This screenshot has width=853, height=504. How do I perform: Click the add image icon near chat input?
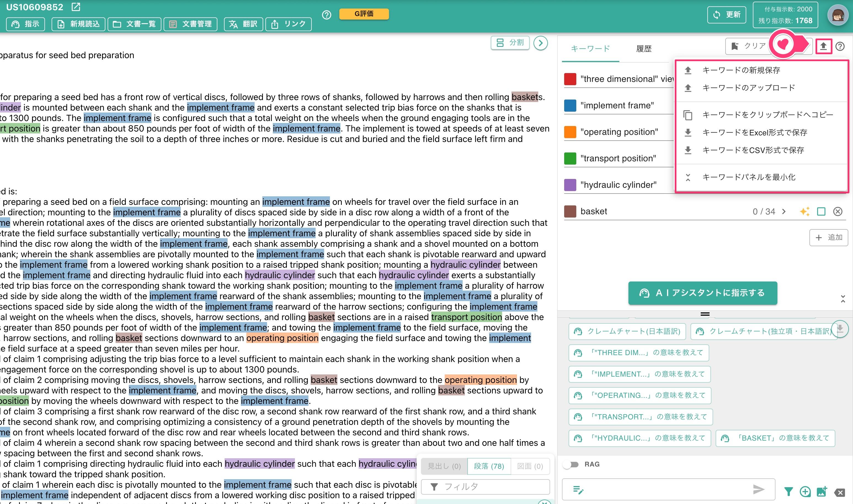point(822,491)
